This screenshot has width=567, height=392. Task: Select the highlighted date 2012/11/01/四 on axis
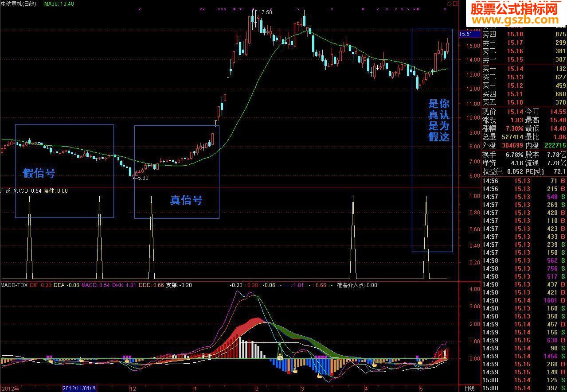coord(79,388)
